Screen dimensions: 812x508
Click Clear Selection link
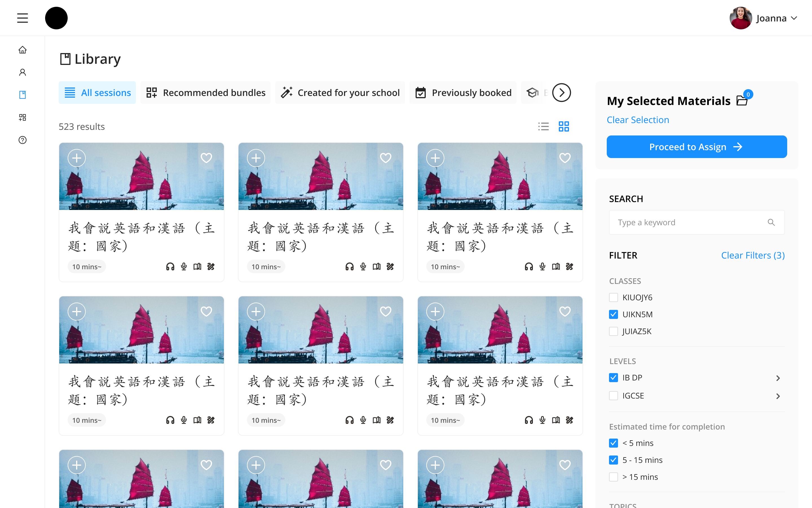(x=638, y=120)
